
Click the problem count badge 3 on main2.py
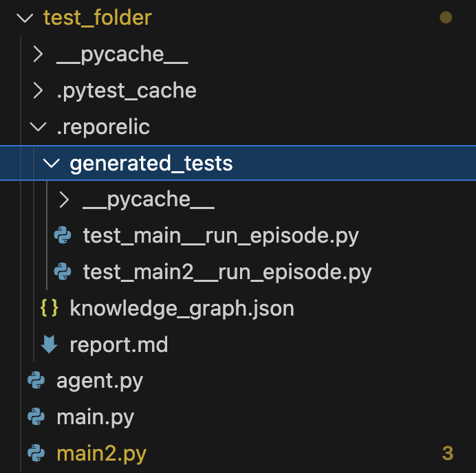[x=448, y=453]
